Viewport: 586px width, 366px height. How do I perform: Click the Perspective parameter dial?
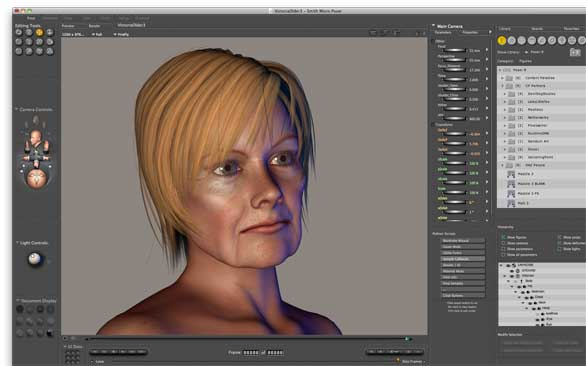[x=454, y=60]
